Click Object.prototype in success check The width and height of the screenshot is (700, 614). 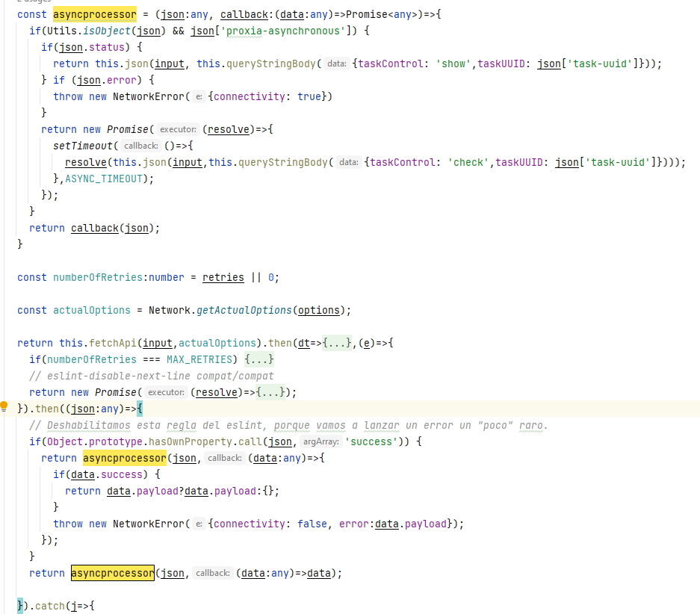95,441
